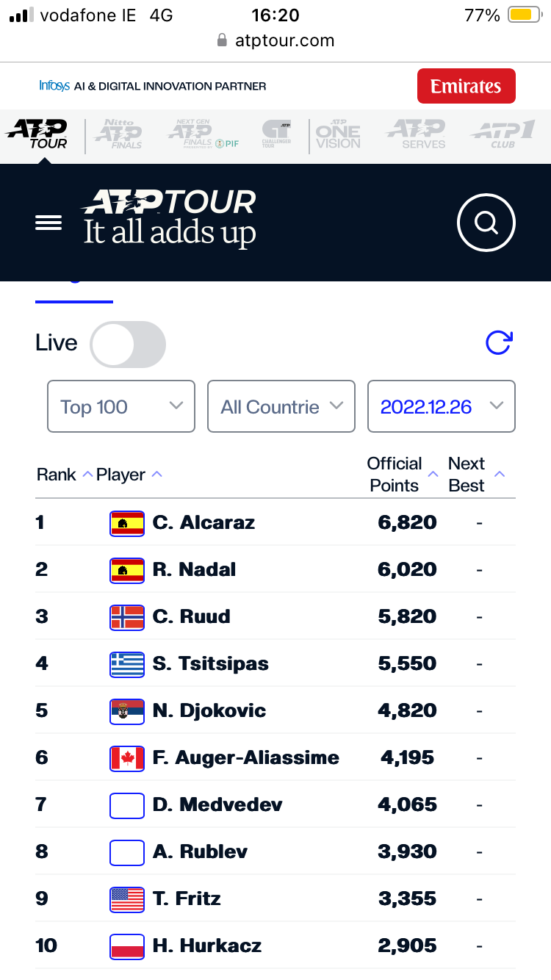The image size is (551, 980).
Task: Refresh rankings with the reload icon
Action: (499, 342)
